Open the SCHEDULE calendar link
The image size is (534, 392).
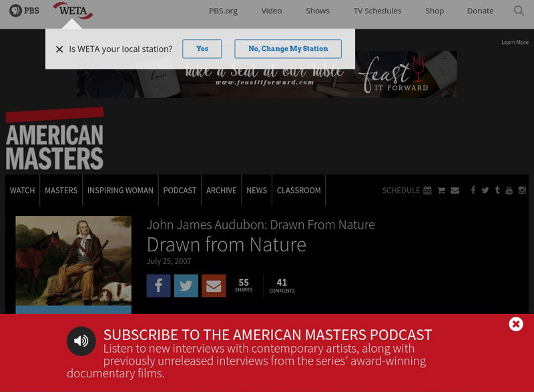pyautogui.click(x=407, y=190)
